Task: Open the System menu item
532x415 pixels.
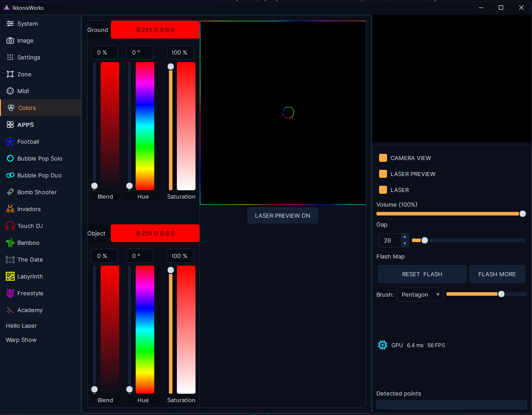Action: (x=40, y=23)
